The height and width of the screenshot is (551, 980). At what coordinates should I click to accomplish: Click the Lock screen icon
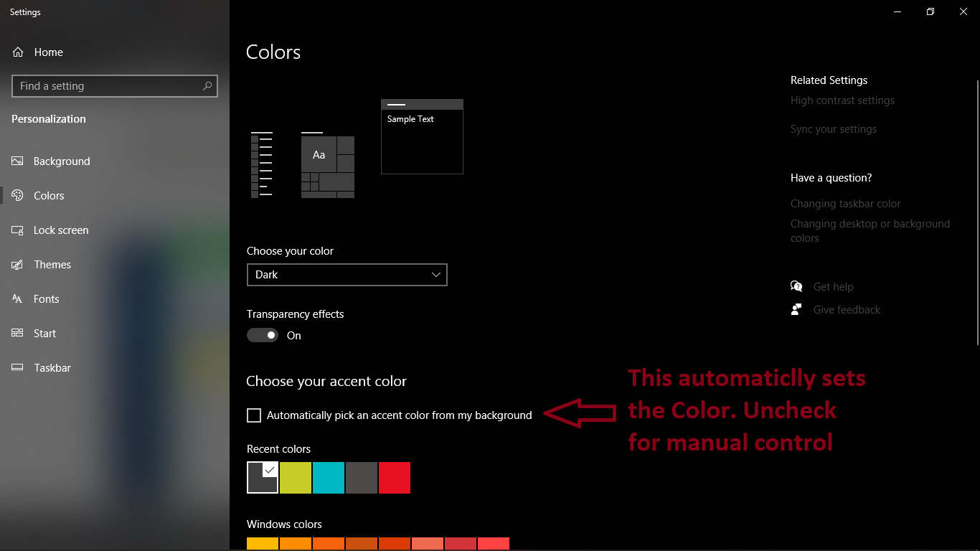coord(18,230)
